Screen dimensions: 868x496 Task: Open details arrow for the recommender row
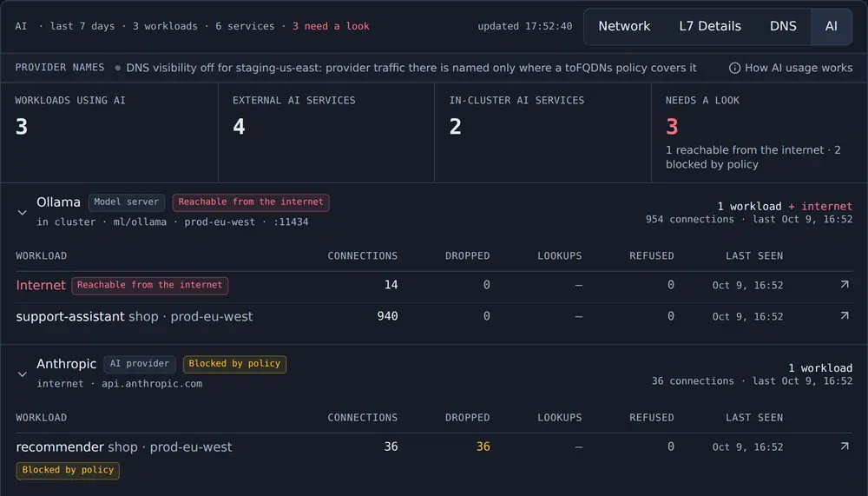point(845,446)
